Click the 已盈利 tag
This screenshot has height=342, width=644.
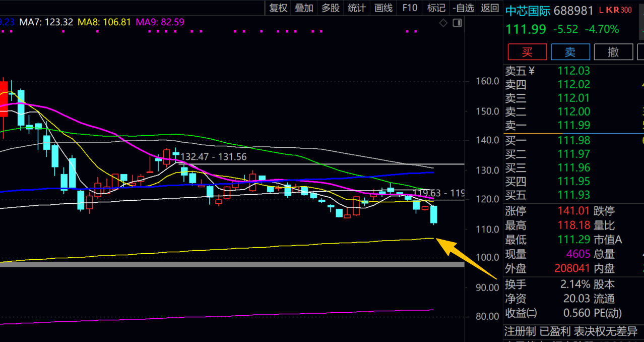pos(555,331)
